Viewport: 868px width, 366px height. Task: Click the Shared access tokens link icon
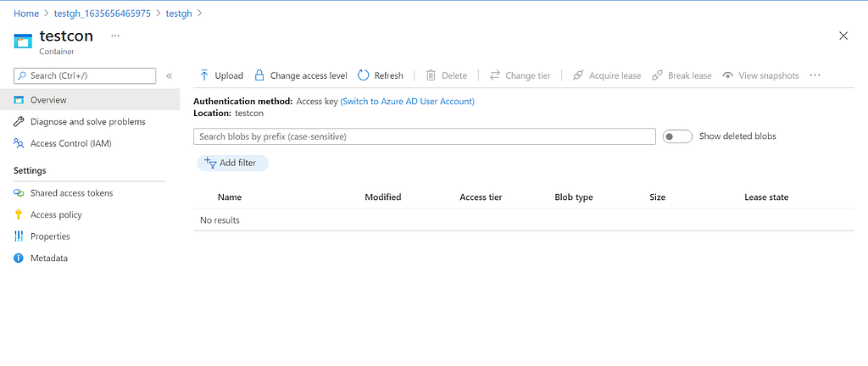[19, 193]
